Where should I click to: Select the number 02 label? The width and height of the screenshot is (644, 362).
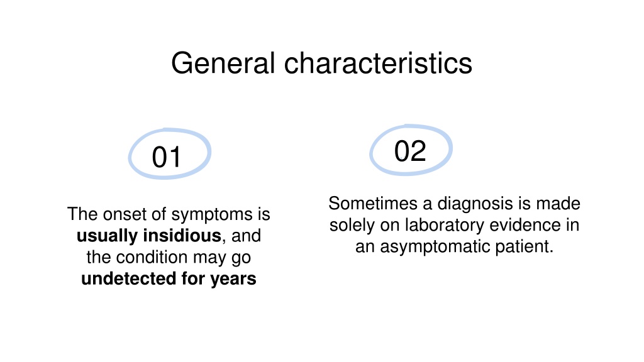410,151
